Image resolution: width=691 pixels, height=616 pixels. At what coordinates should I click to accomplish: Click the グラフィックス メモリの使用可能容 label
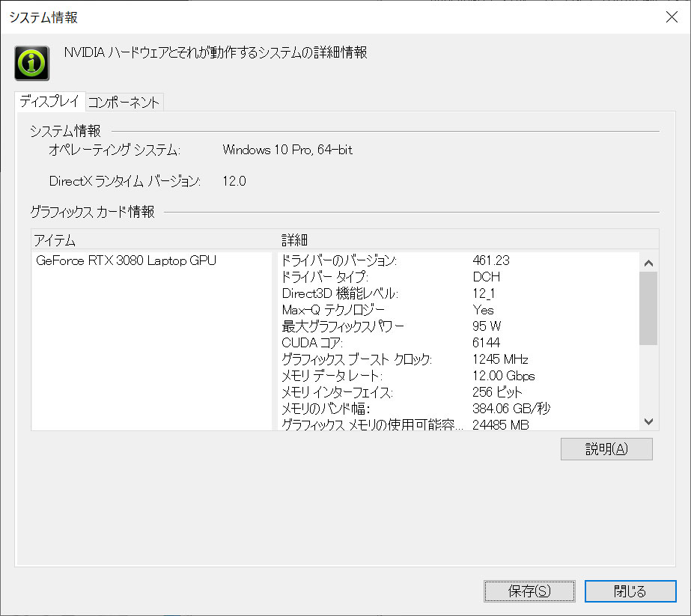[372, 425]
